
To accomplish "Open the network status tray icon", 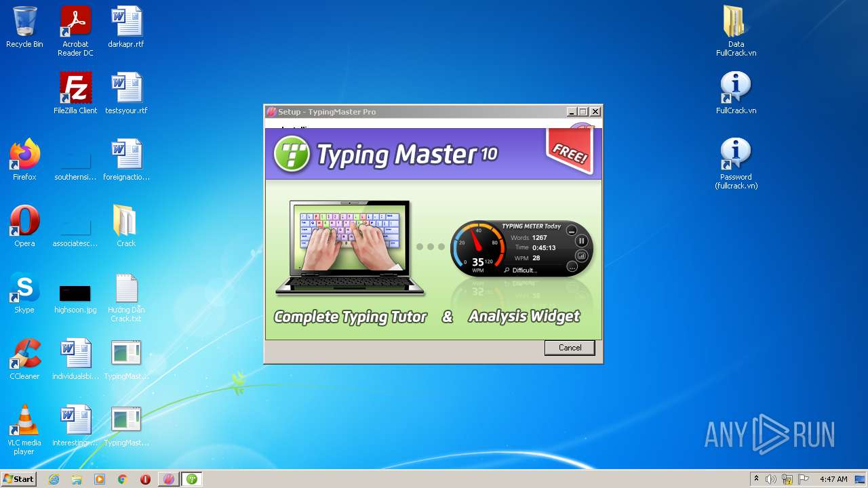I will [x=787, y=479].
